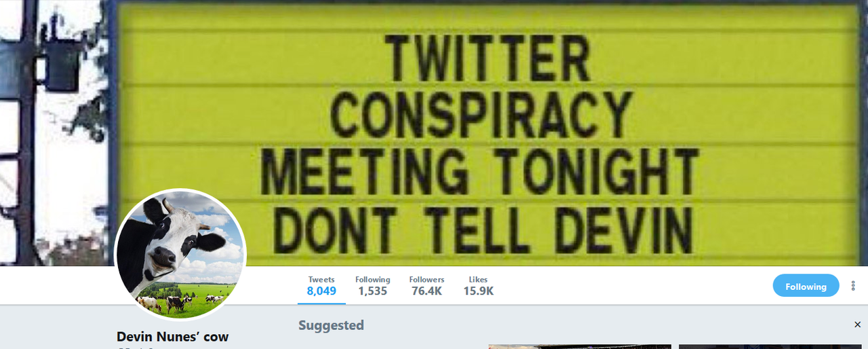The width and height of the screenshot is (868, 349).
Task: Click the 8,049 tweets count
Action: tap(321, 291)
